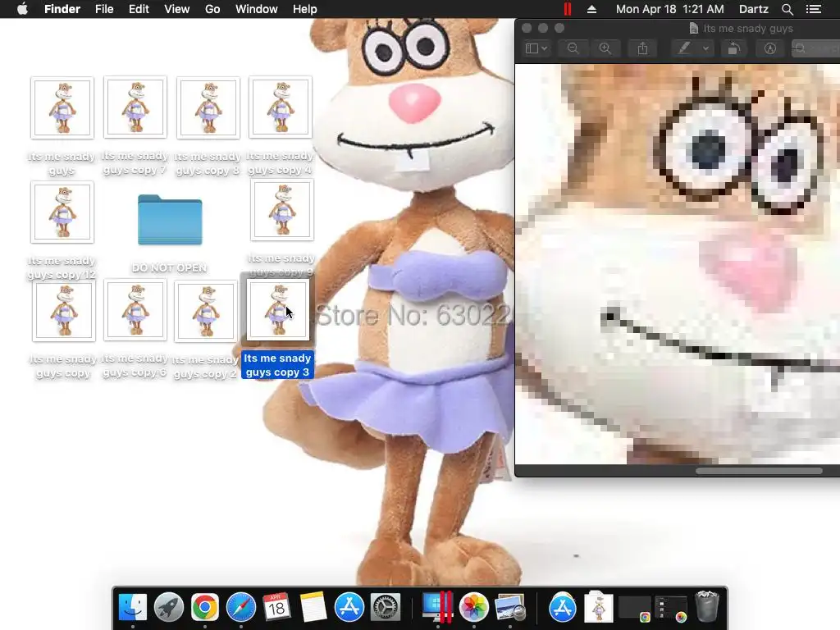Restore the minimized window with the Chrome badge

click(635, 608)
